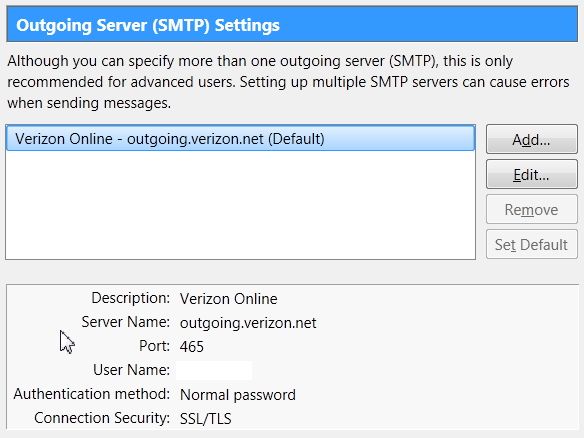584x438 pixels.
Task: Click the Port: label
Action: coord(154,346)
